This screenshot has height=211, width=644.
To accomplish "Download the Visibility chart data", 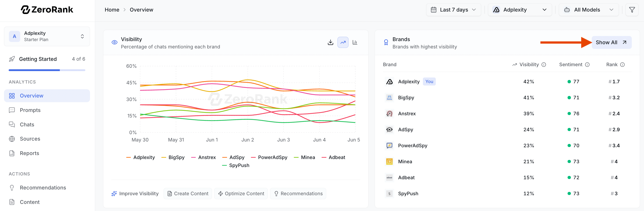I will pyautogui.click(x=330, y=42).
